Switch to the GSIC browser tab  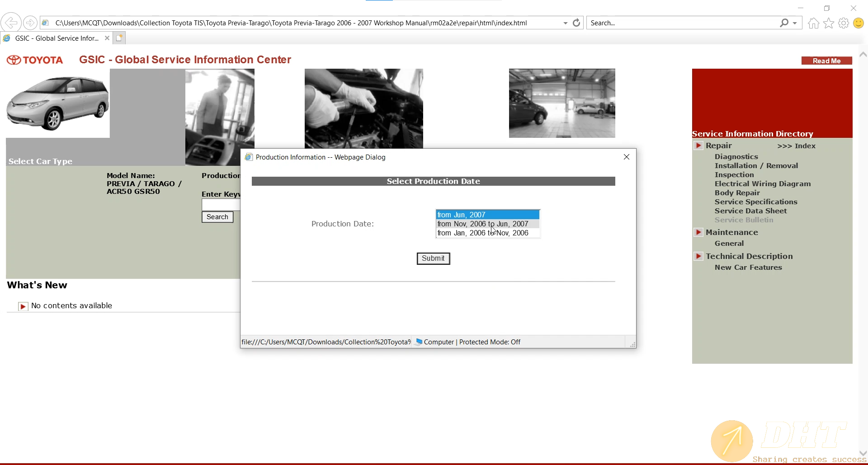point(57,38)
